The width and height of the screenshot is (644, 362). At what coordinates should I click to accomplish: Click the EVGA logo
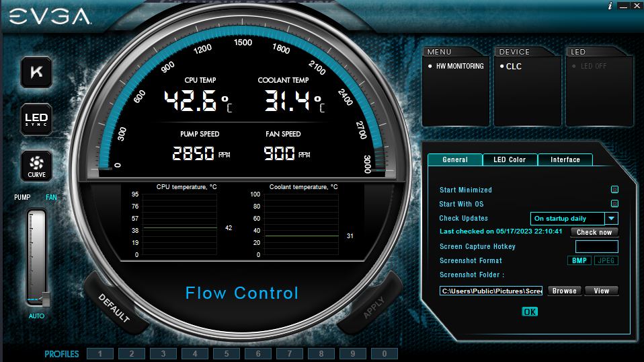tap(50, 17)
